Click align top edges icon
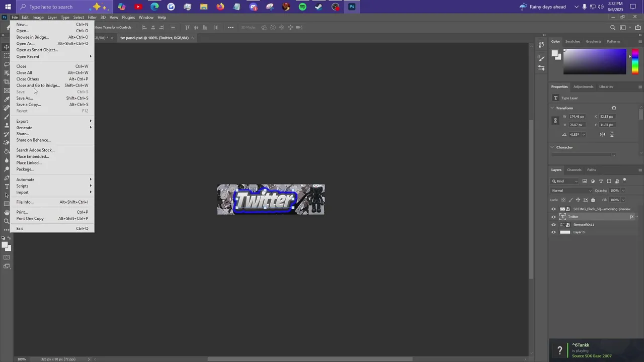This screenshot has width=644, height=362. coord(187,27)
